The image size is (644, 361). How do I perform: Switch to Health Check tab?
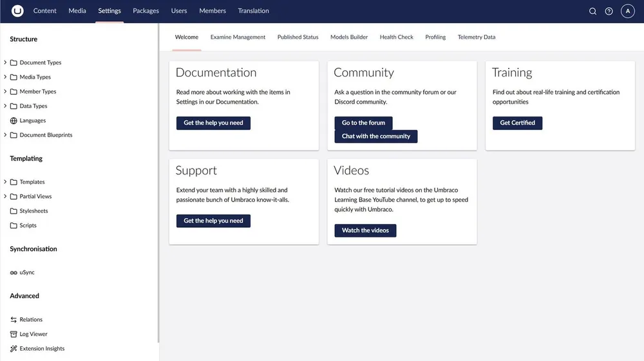(x=396, y=37)
